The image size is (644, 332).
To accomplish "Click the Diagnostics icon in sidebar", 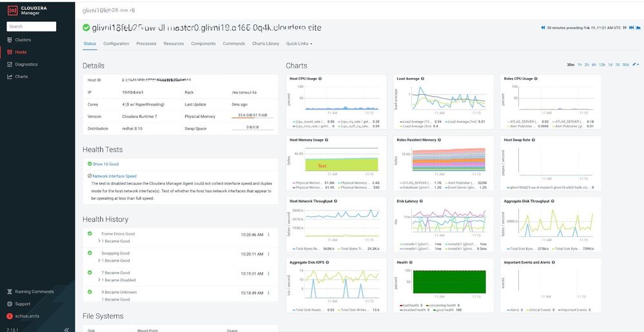I will (x=10, y=64).
